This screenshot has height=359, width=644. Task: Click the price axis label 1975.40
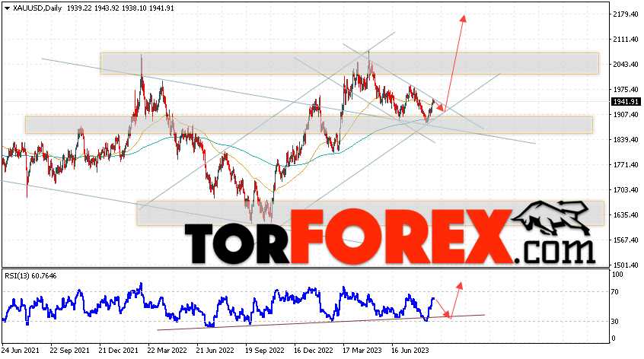click(x=626, y=90)
